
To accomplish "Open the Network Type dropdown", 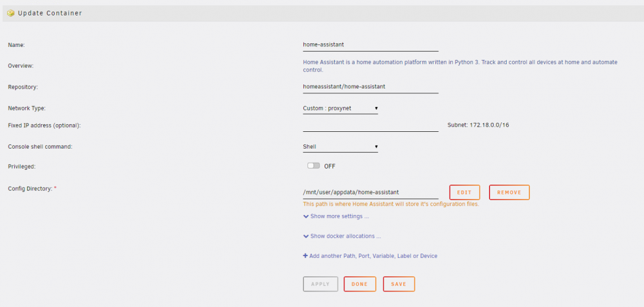I will (x=341, y=108).
